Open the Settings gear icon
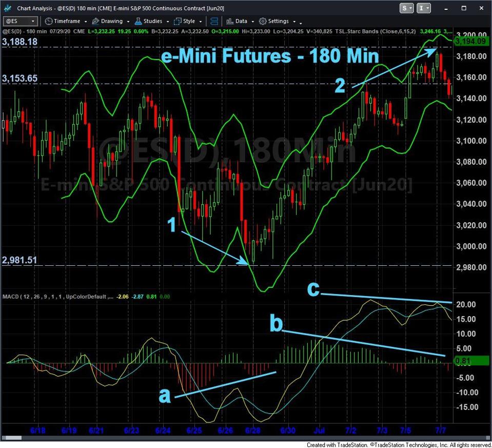Viewport: 492px width, 448px height. (x=262, y=21)
